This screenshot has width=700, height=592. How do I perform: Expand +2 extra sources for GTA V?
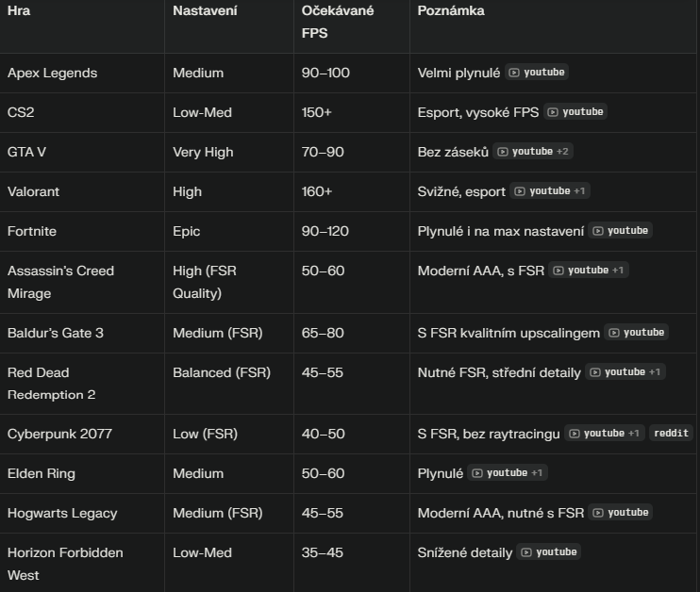(x=563, y=152)
